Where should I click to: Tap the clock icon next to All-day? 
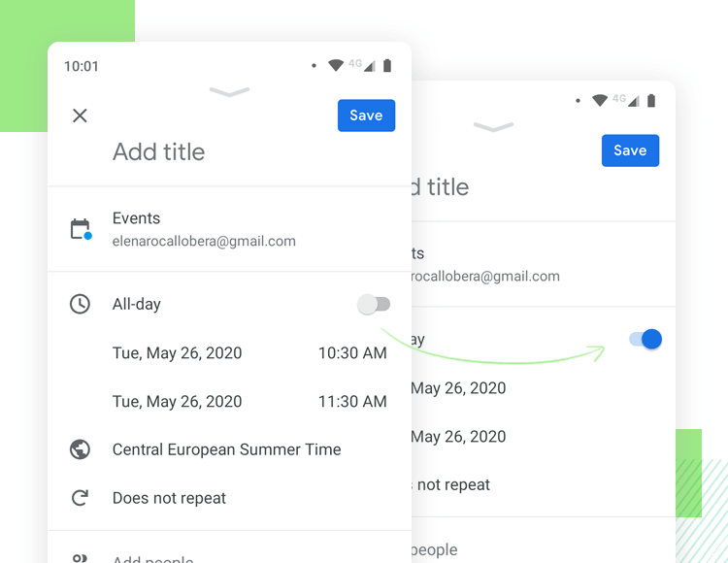[x=80, y=304]
